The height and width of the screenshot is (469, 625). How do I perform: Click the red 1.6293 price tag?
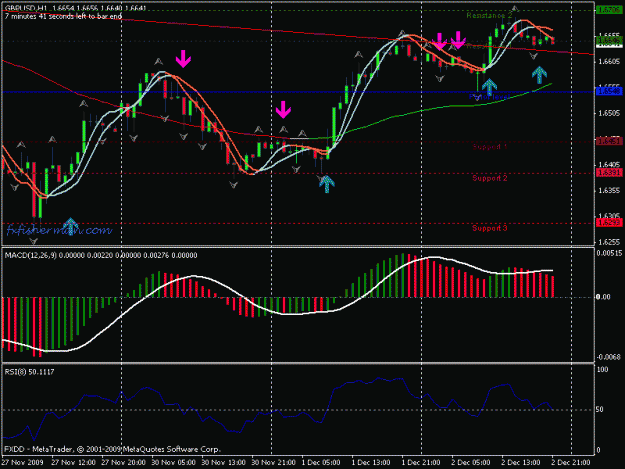pos(609,222)
